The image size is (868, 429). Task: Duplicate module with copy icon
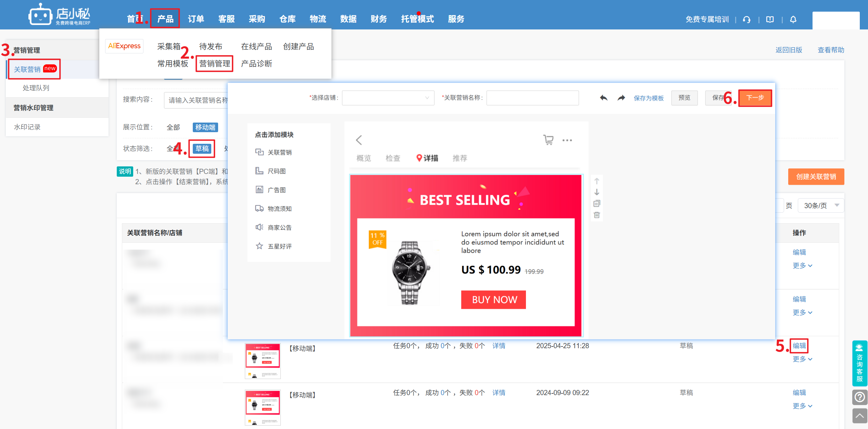coord(597,203)
